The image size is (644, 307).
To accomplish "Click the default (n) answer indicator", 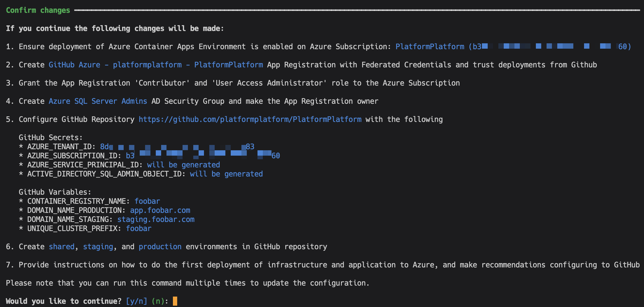I will pyautogui.click(x=158, y=301).
